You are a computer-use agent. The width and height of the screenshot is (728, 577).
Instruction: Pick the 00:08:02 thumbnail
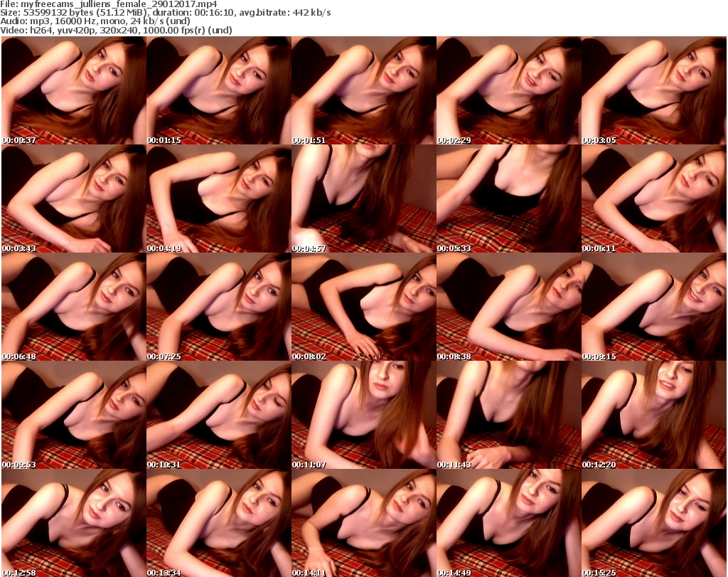pos(363,307)
